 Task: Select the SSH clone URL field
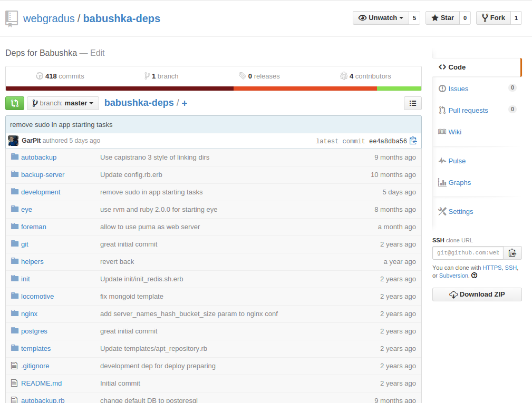pos(468,253)
